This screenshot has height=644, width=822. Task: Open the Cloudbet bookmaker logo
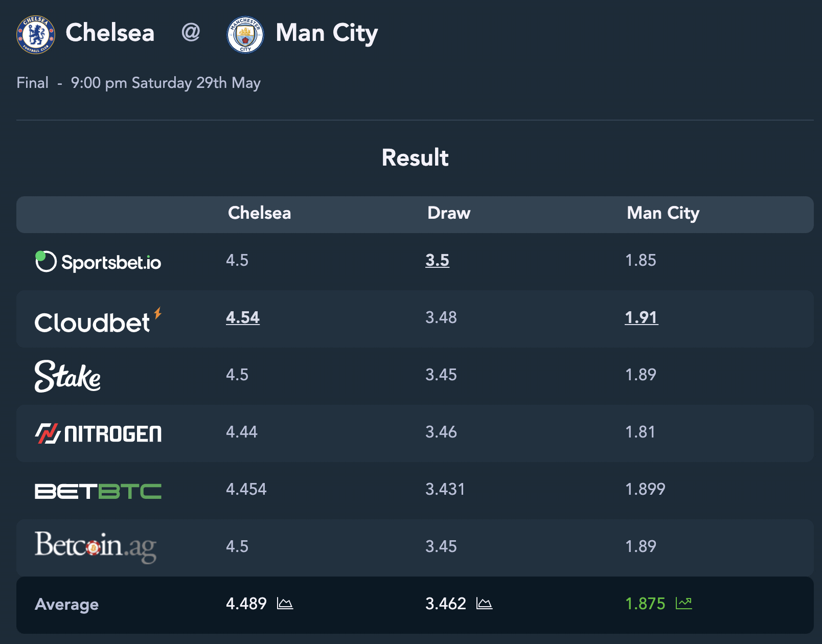[98, 320]
